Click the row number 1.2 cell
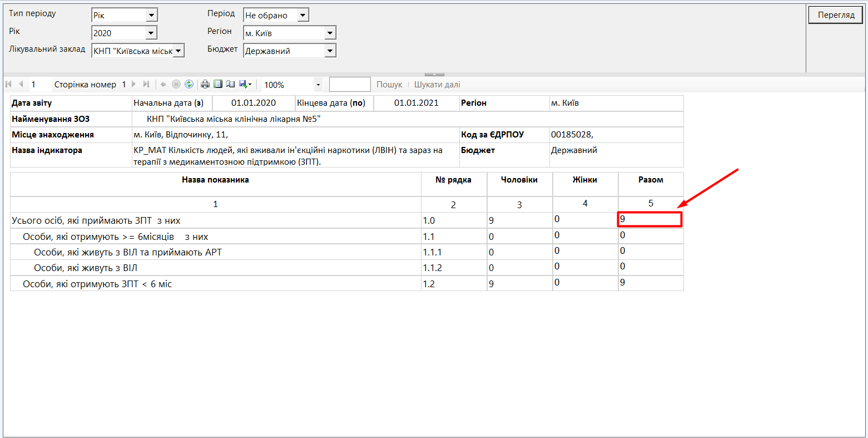Viewport: 868px width, 438px height. point(454,284)
